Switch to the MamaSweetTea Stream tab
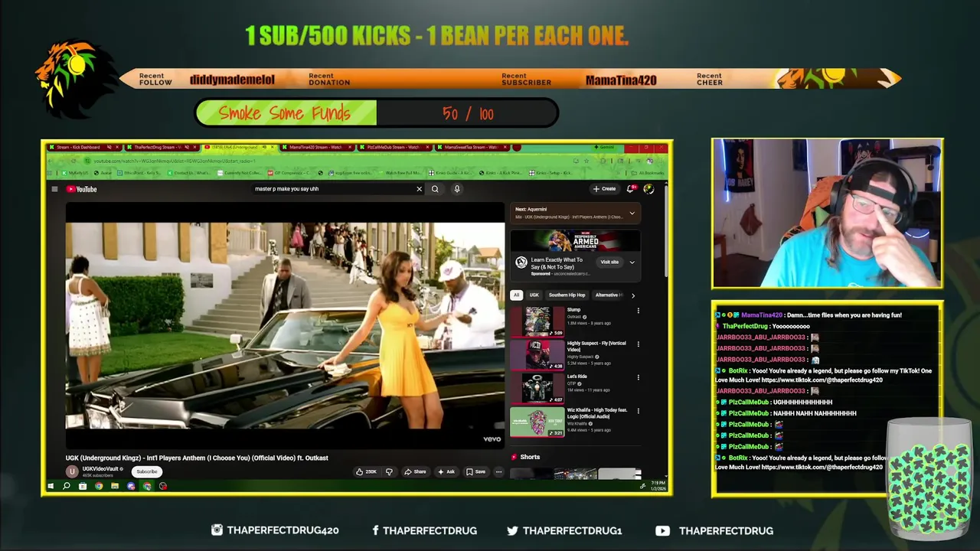Image resolution: width=980 pixels, height=551 pixels. click(471, 147)
